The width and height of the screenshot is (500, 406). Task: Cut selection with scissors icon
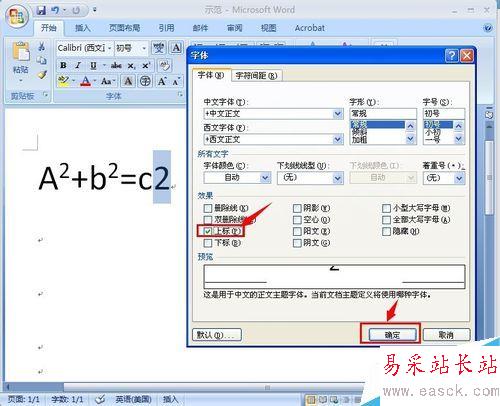[x=42, y=46]
